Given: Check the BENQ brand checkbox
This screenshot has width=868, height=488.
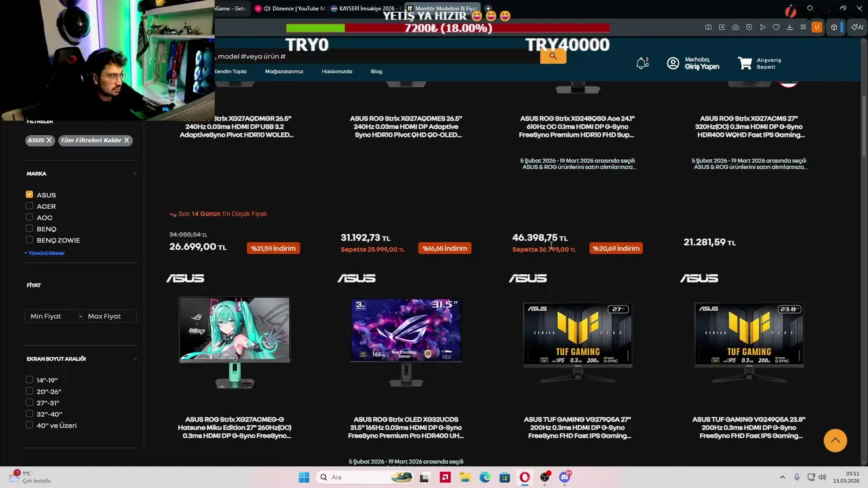Looking at the screenshot, I should pyautogui.click(x=29, y=228).
